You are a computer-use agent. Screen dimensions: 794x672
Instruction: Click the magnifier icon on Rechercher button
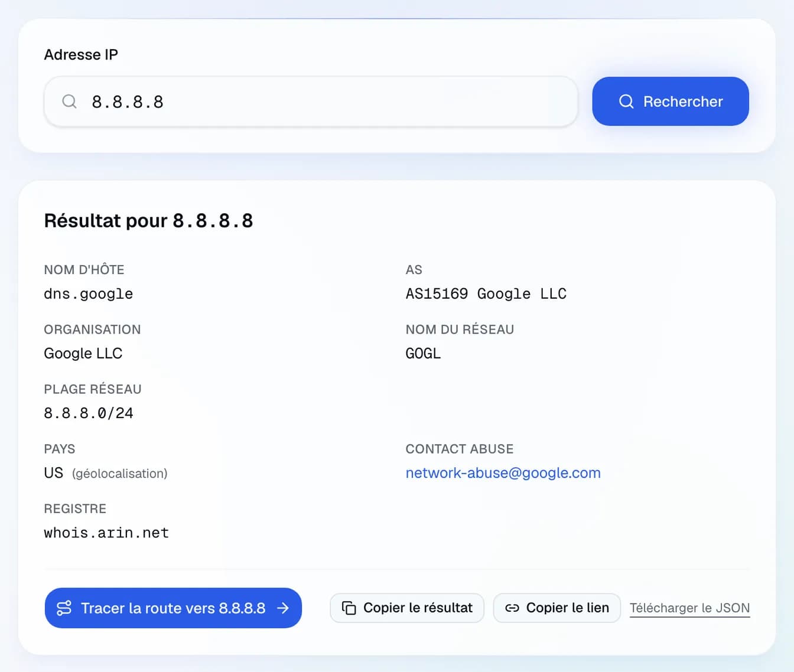pos(626,102)
